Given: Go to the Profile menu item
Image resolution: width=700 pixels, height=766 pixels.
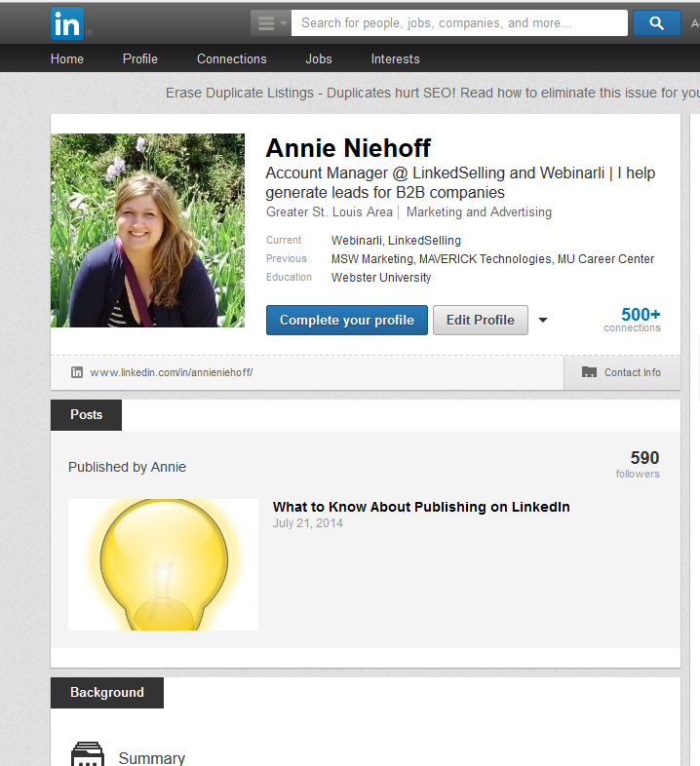Looking at the screenshot, I should 140,58.
